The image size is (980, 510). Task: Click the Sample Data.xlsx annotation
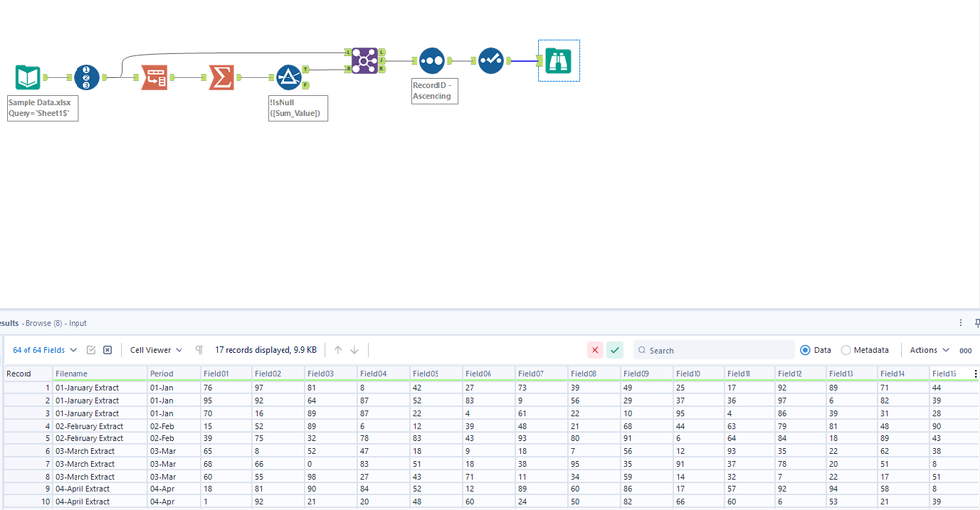(42, 108)
